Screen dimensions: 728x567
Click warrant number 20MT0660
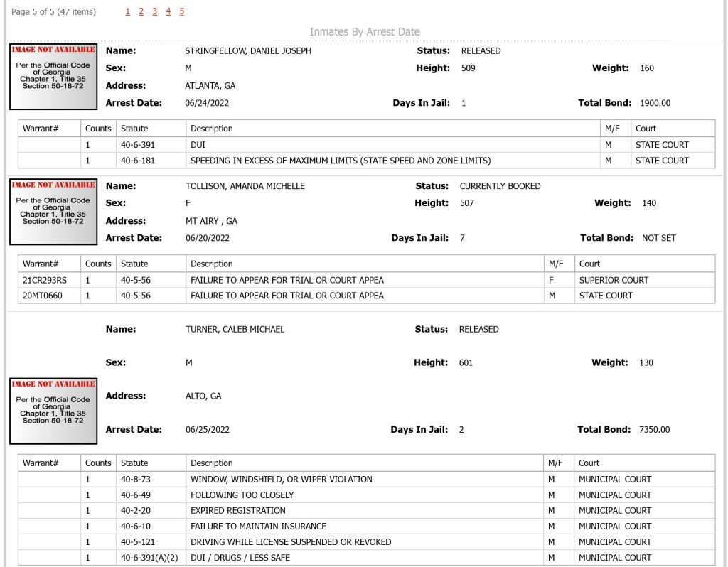42,296
